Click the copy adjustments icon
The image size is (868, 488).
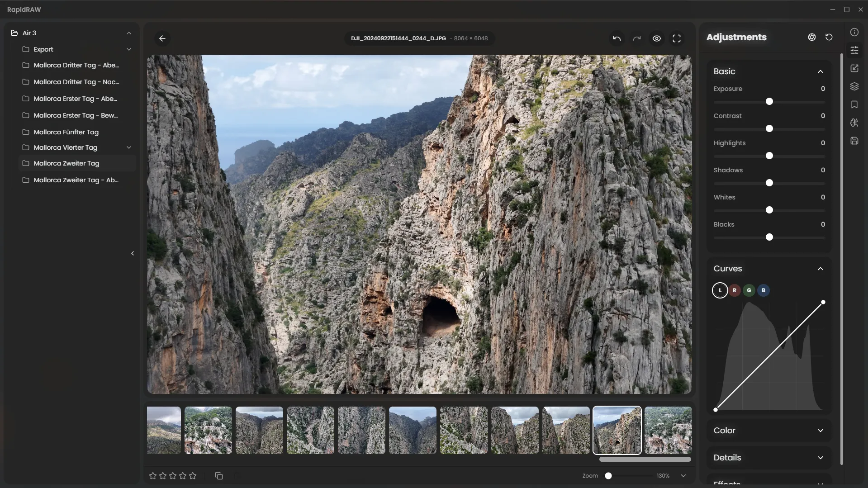point(219,476)
